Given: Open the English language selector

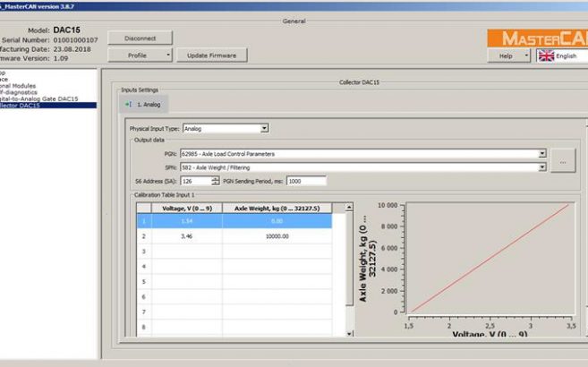Looking at the screenshot, I should click(563, 55).
